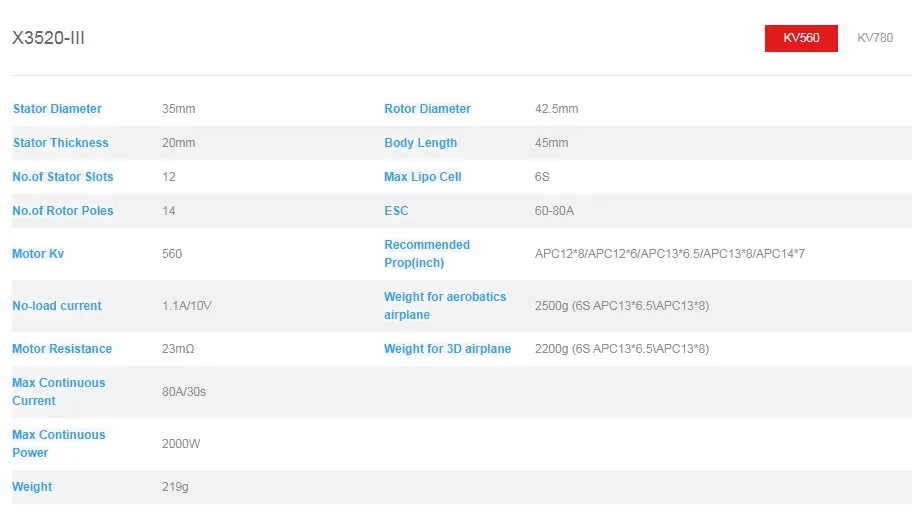The image size is (914, 513).
Task: Click the ESC label
Action: tap(396, 211)
